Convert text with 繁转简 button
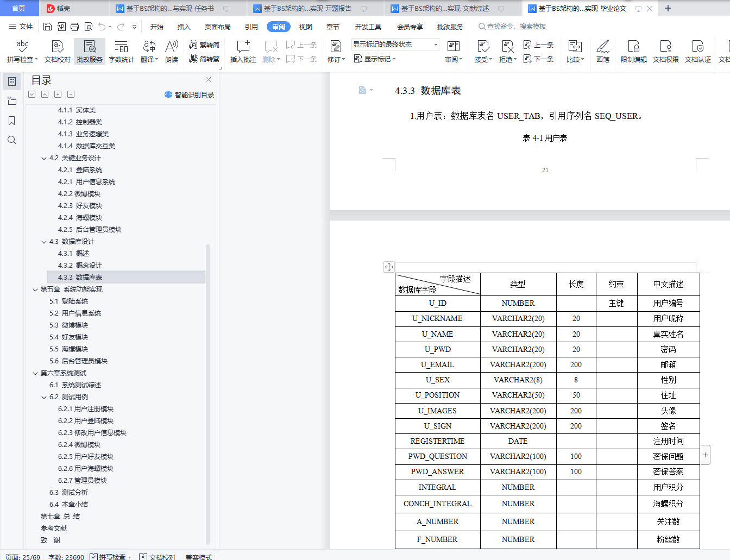The image size is (730, 560). [204, 45]
